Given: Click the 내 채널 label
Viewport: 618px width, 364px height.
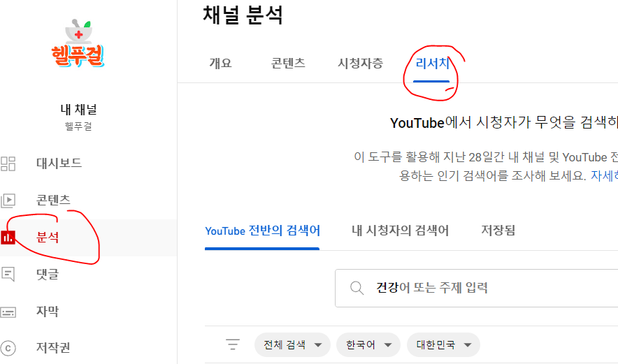Looking at the screenshot, I should pyautogui.click(x=78, y=110).
